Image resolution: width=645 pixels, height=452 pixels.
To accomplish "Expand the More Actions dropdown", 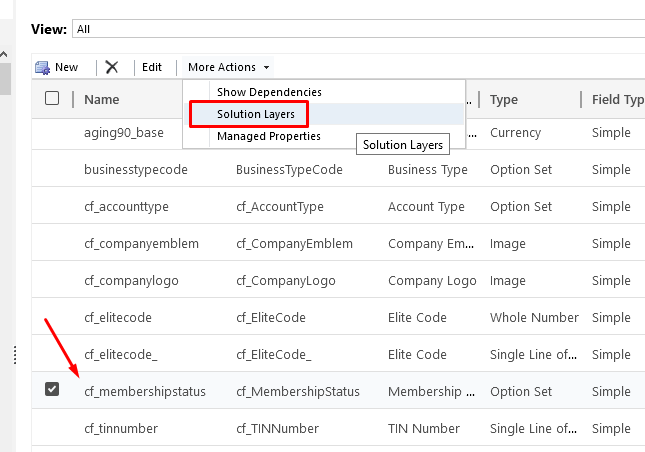I will (x=229, y=67).
